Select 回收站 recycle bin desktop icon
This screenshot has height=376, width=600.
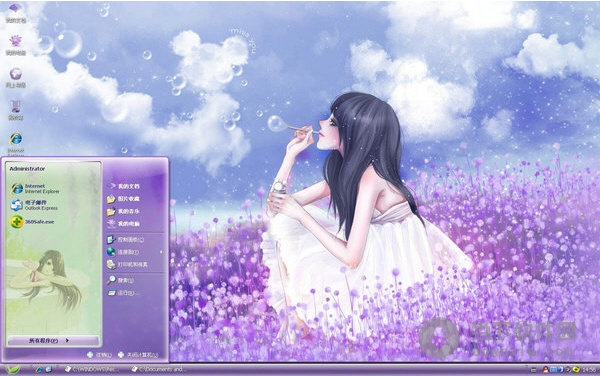point(16,110)
